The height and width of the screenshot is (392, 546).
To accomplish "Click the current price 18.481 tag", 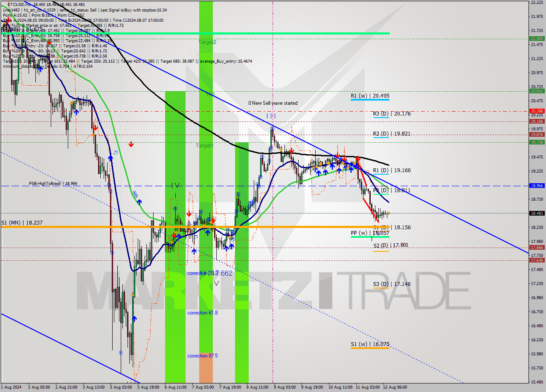I will point(537,213).
